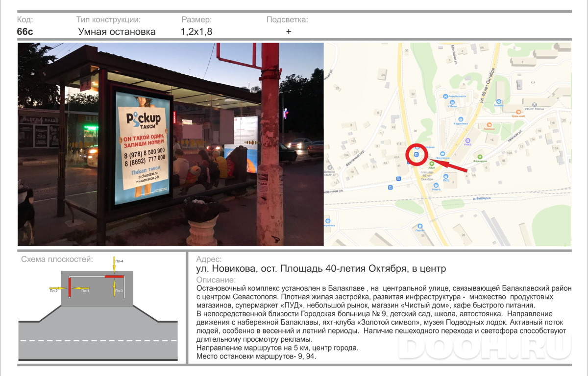The height and width of the screenshot is (376, 588).
Task: Click the vertical red panel in the scheme
Action: coord(70,286)
